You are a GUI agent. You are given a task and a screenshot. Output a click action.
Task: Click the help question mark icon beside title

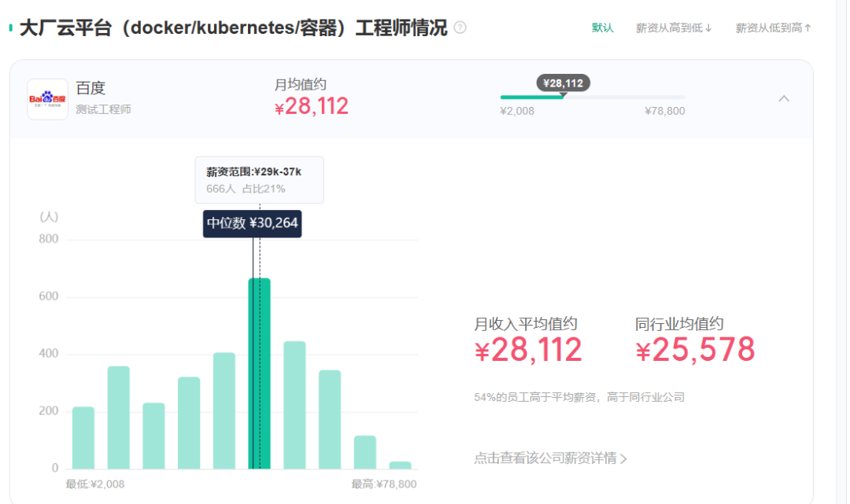coord(460,28)
